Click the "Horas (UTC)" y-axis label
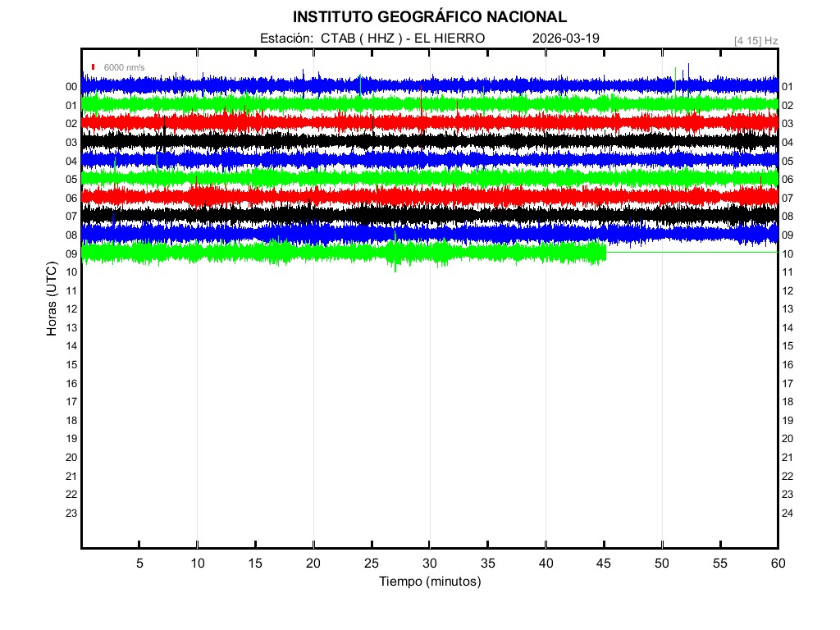840x630 pixels. (52, 299)
